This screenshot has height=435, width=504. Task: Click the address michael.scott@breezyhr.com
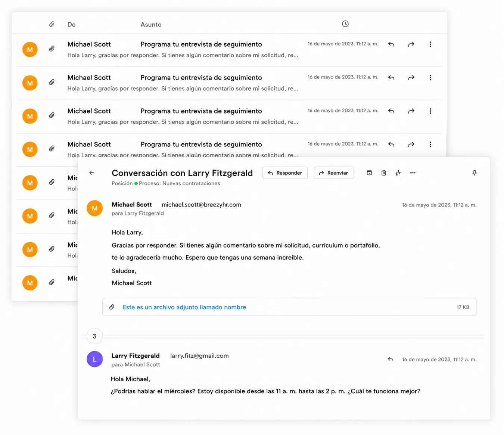(x=201, y=205)
